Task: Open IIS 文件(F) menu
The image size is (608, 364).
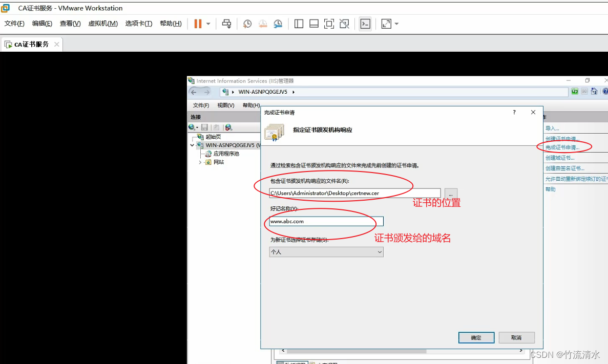Action: click(x=201, y=105)
